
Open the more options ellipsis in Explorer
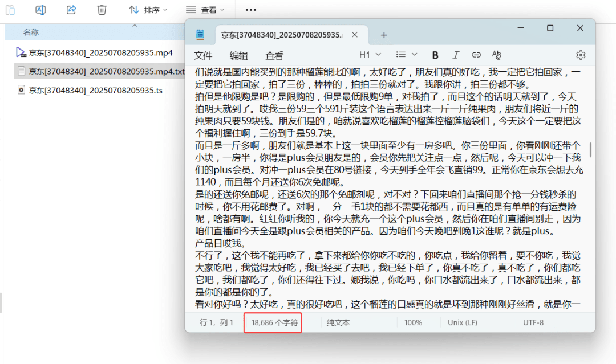[x=250, y=10]
